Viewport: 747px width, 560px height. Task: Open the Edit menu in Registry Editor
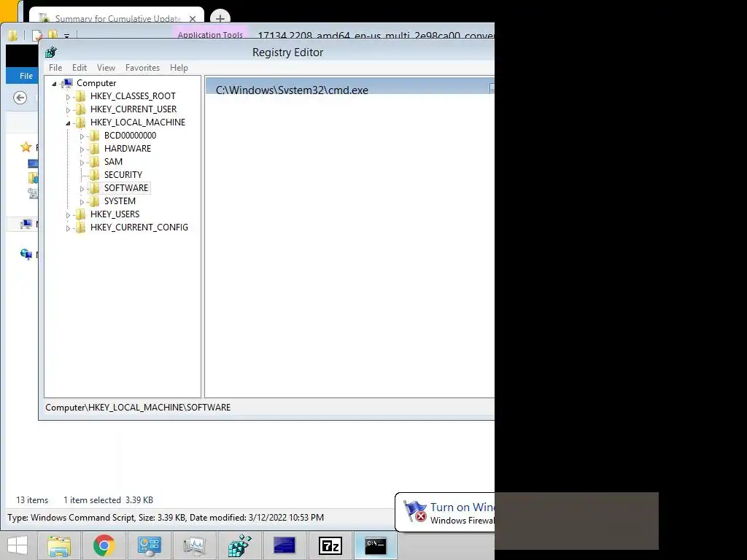click(x=79, y=68)
